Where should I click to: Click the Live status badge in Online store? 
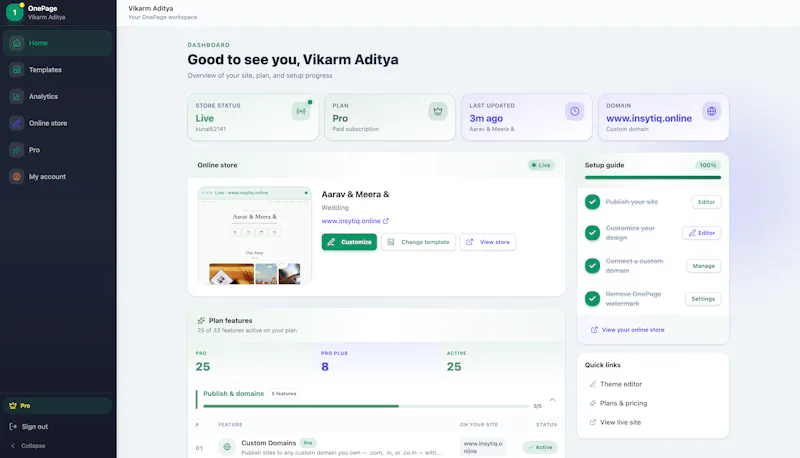[x=541, y=165]
